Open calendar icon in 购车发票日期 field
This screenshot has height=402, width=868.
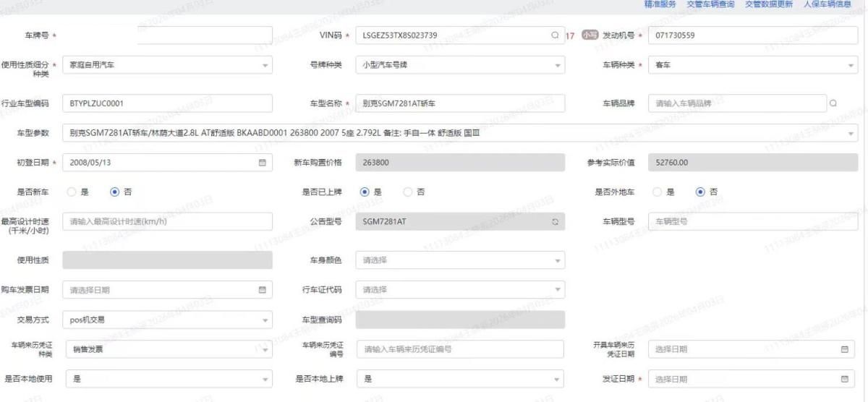[263, 290]
